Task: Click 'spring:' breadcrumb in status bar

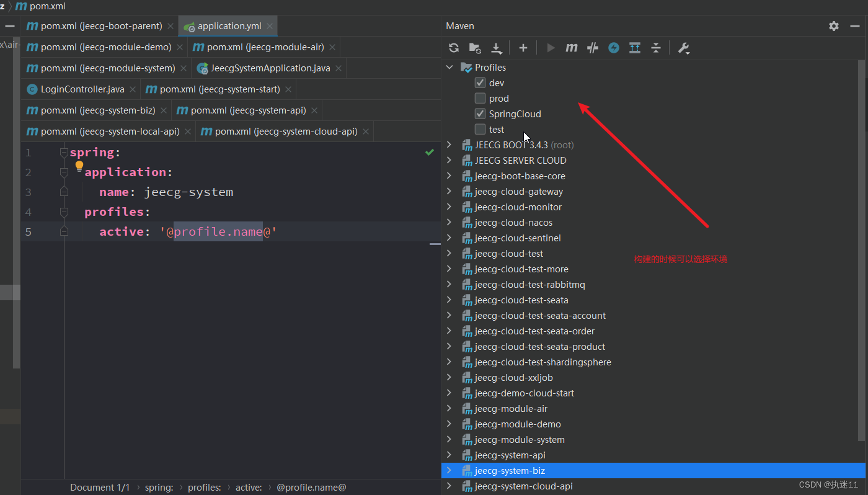Action: click(x=159, y=488)
